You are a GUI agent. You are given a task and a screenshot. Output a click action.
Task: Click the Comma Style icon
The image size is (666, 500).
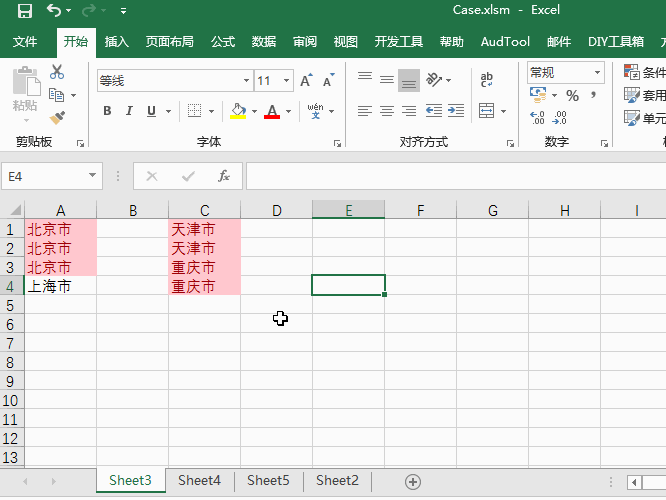[593, 95]
